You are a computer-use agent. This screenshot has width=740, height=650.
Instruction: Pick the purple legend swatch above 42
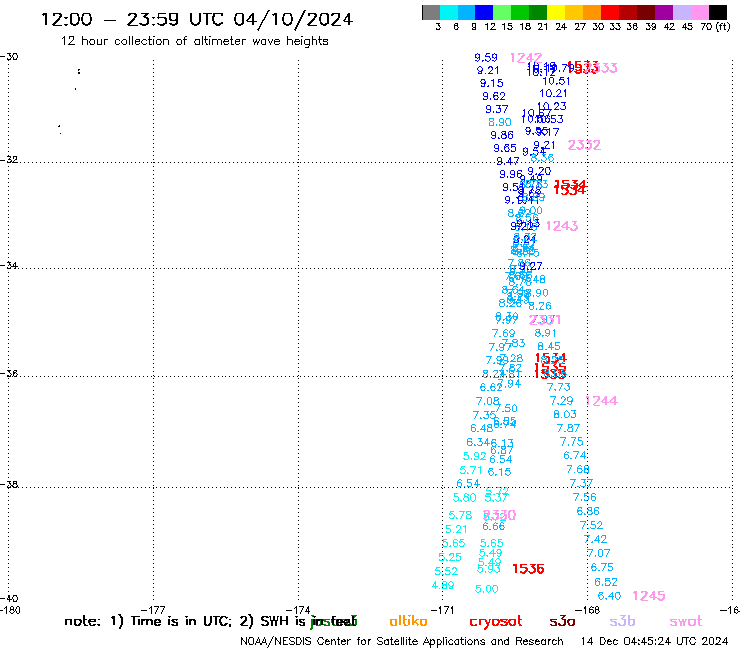pos(664,12)
